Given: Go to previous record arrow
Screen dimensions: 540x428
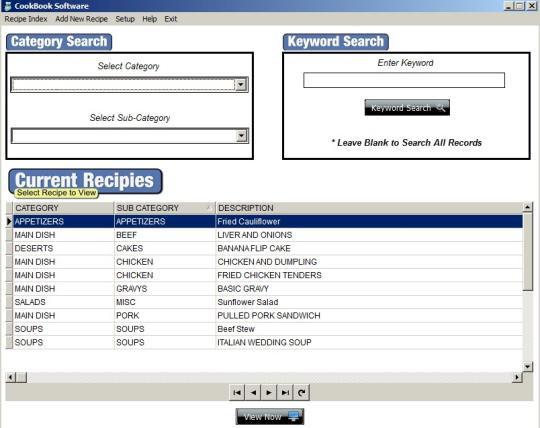Looking at the screenshot, I should (x=253, y=393).
